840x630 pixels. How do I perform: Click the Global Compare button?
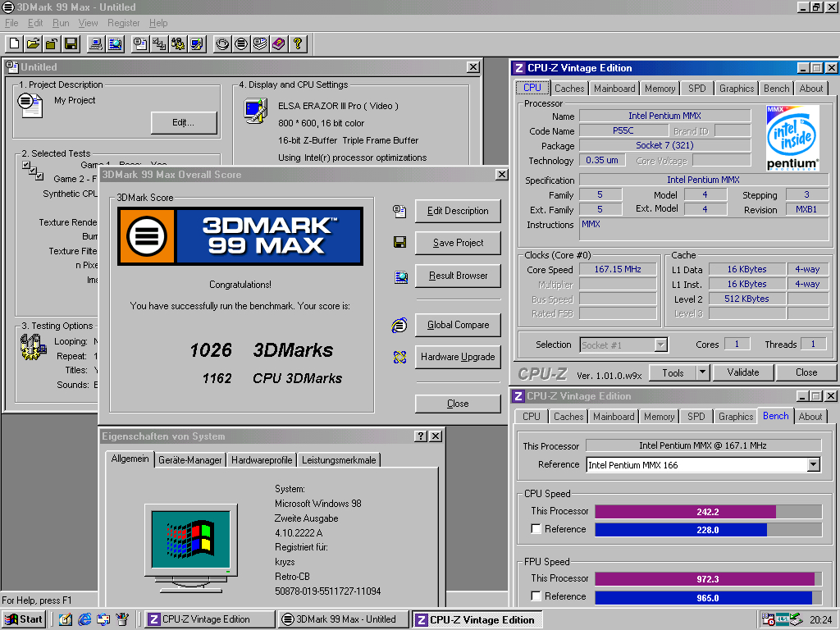(x=458, y=325)
